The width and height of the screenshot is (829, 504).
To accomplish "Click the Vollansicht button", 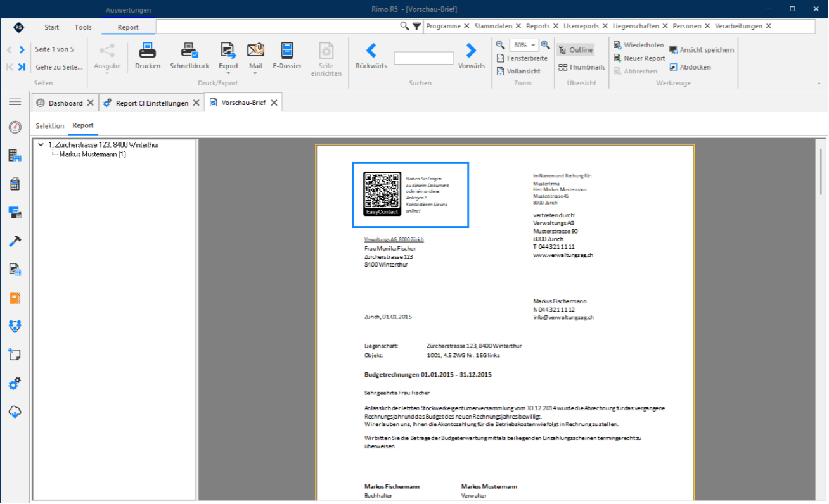I will coord(518,72).
